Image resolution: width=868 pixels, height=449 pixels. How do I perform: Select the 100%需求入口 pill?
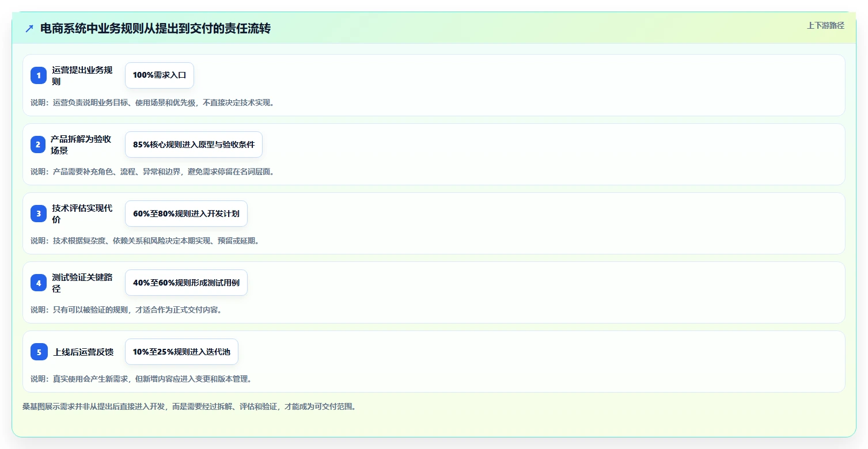tap(160, 75)
